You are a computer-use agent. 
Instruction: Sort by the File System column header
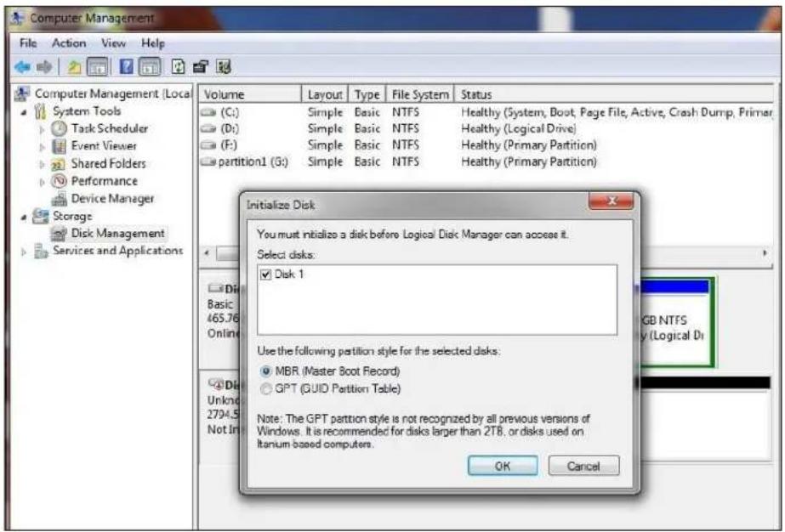[420, 94]
